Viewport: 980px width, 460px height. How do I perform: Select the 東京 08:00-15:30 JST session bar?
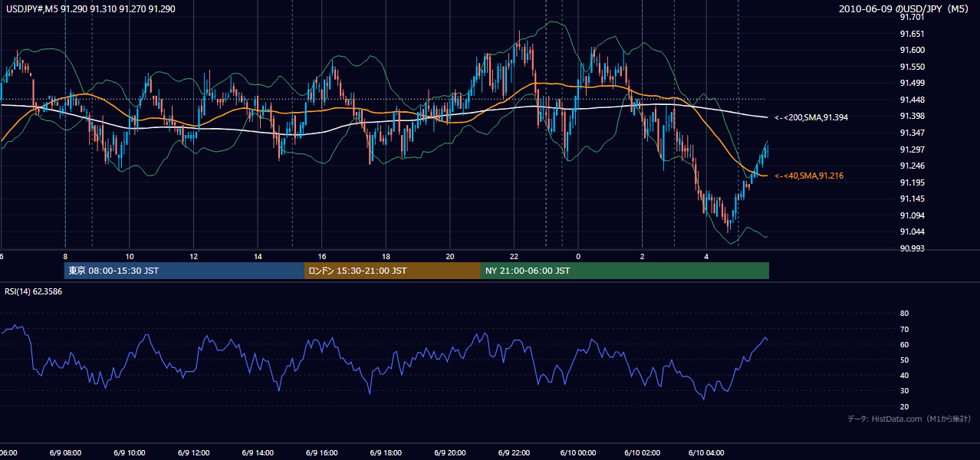pos(184,271)
